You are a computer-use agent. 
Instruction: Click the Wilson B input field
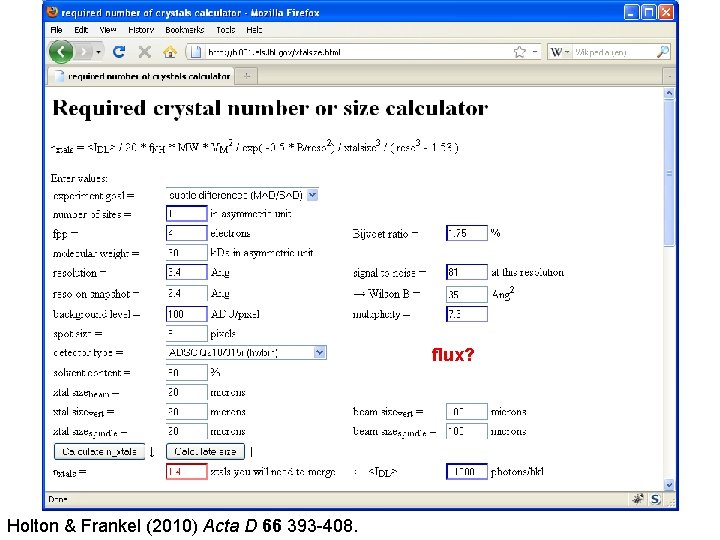[467, 294]
